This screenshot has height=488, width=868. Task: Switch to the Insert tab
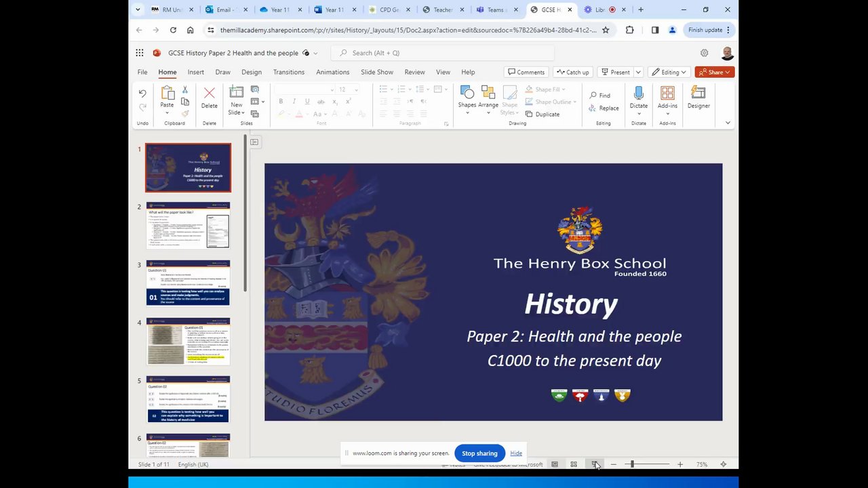[196, 72]
